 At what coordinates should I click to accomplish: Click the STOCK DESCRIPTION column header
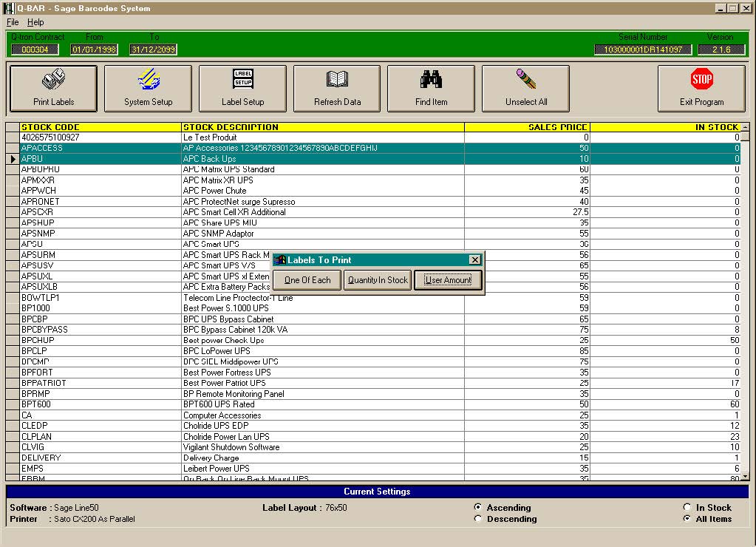coord(323,127)
